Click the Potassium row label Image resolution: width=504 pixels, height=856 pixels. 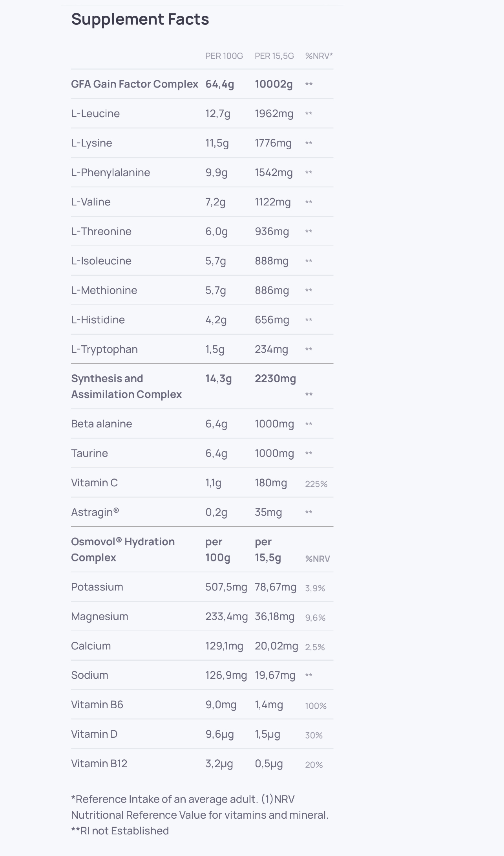97,587
